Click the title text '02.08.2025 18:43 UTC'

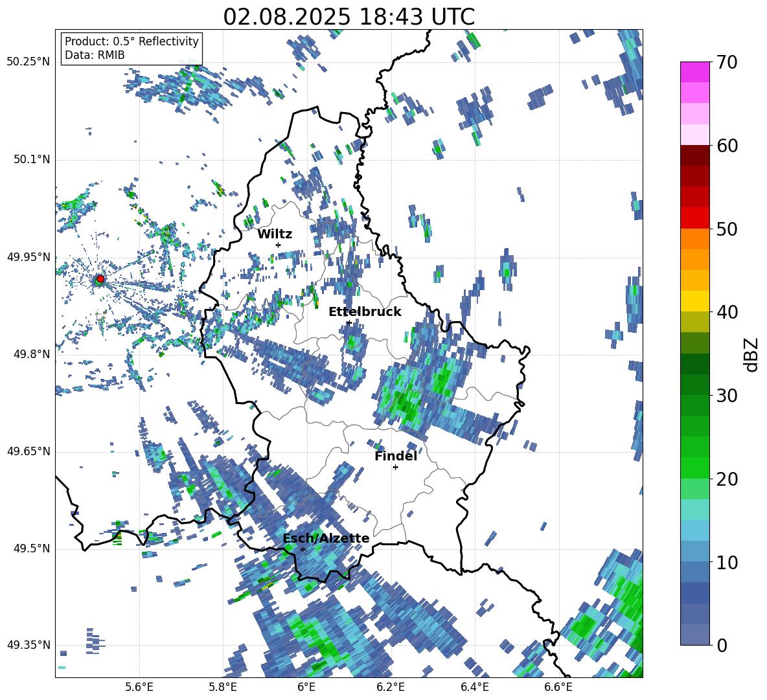pos(349,17)
